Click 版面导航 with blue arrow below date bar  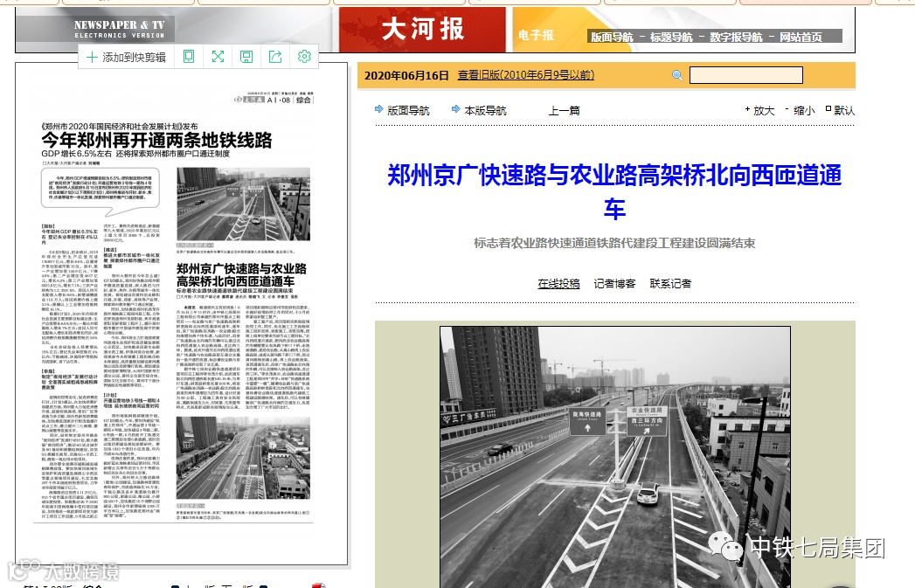click(x=402, y=110)
